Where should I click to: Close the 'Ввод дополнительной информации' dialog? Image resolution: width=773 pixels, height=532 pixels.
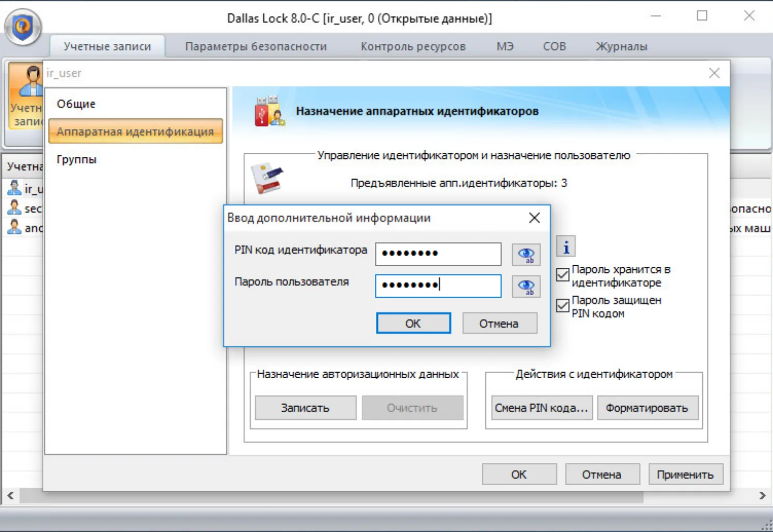pyautogui.click(x=534, y=218)
